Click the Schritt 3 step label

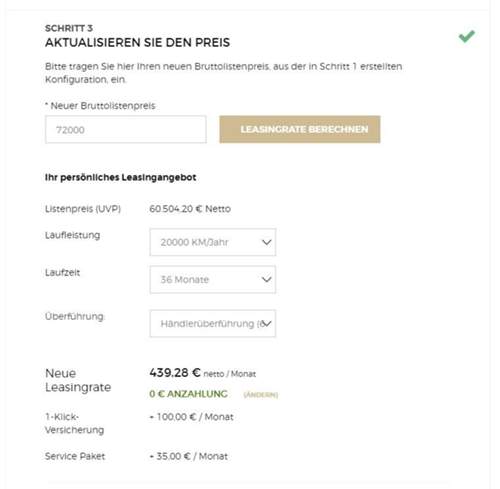click(x=69, y=28)
